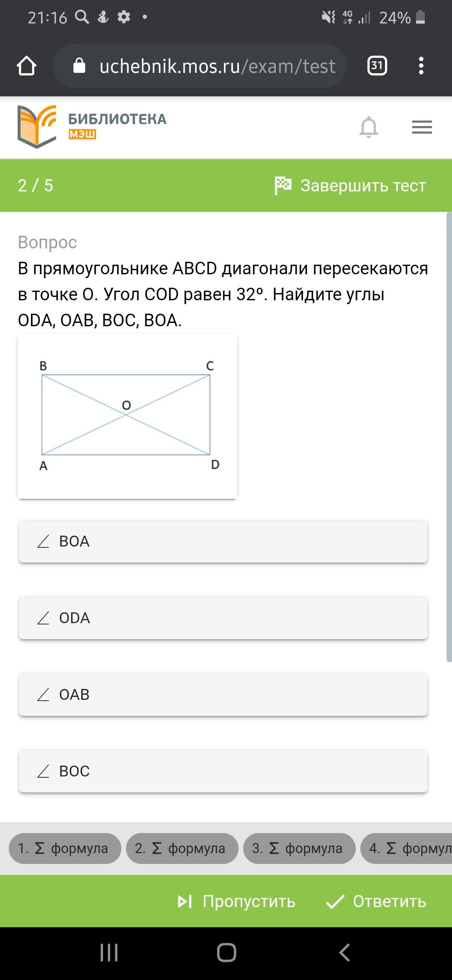Select the ∠ BOA answer field
452x980 pixels.
coord(223,542)
